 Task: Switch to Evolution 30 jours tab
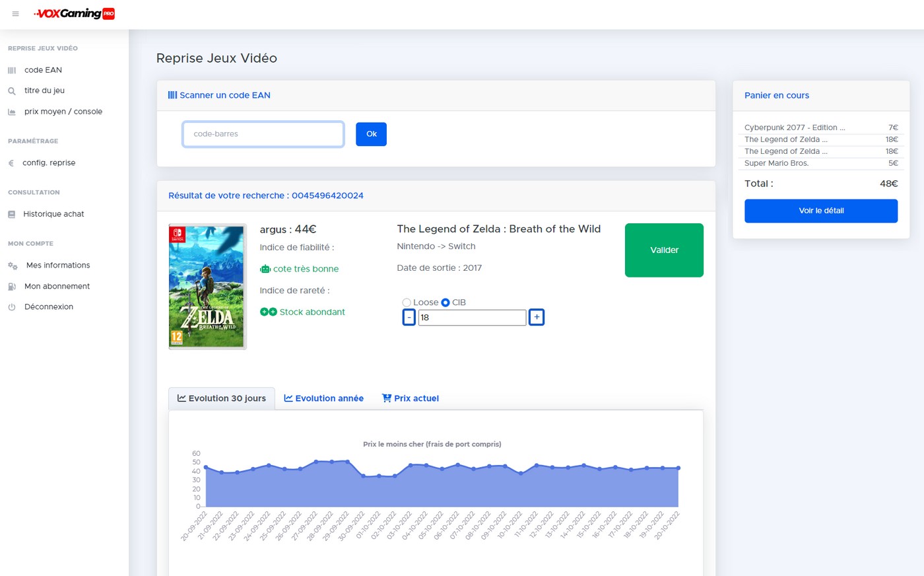pyautogui.click(x=222, y=398)
